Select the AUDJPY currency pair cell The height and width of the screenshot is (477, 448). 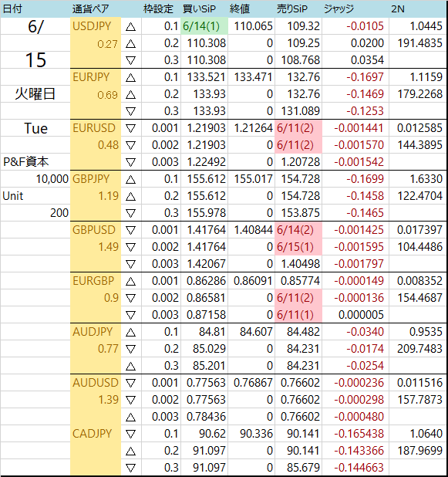pos(96,332)
